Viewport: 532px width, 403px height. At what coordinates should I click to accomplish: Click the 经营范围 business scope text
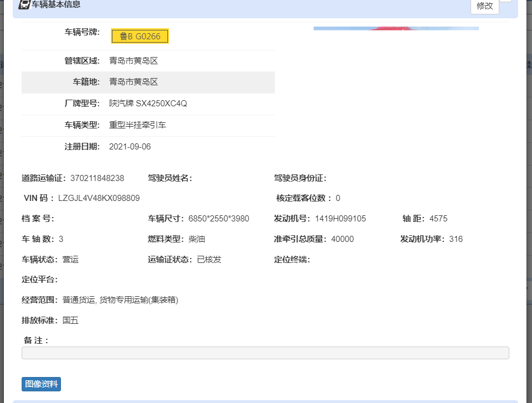120,300
